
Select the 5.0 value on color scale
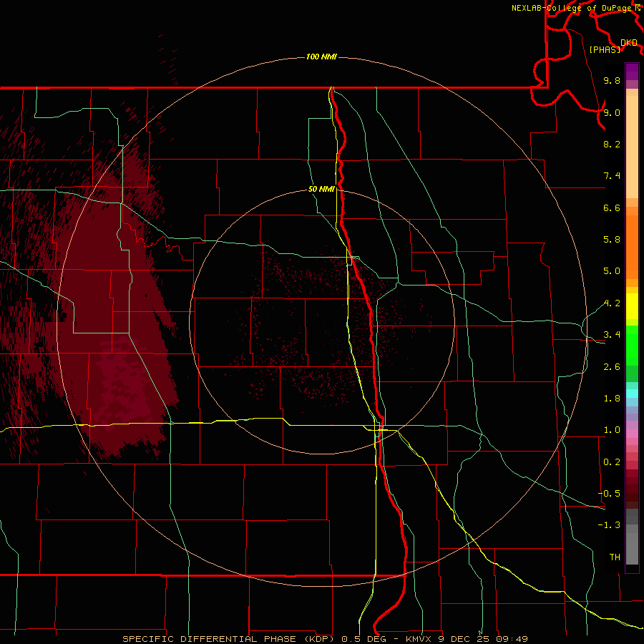tap(612, 271)
